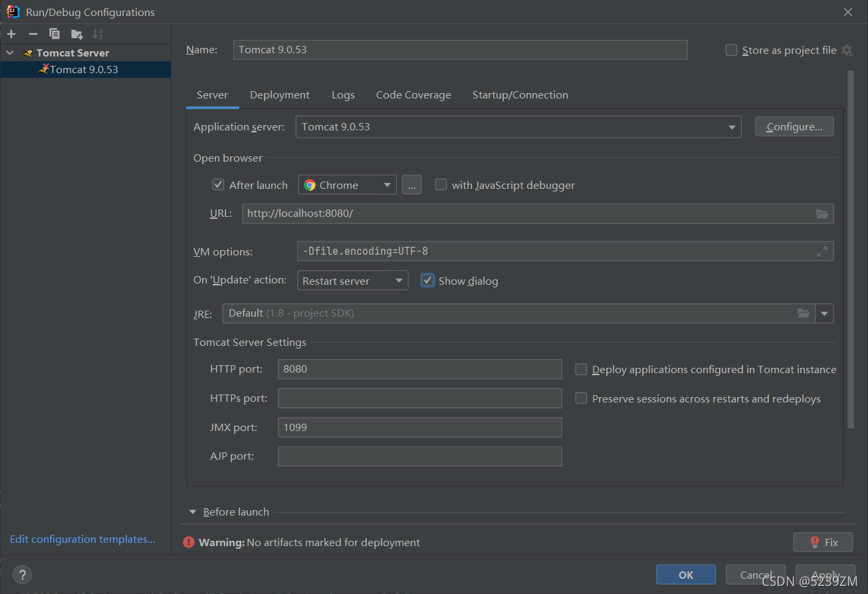Open the Restart server update action dropdown
Viewport: 868px width, 594px height.
click(353, 281)
